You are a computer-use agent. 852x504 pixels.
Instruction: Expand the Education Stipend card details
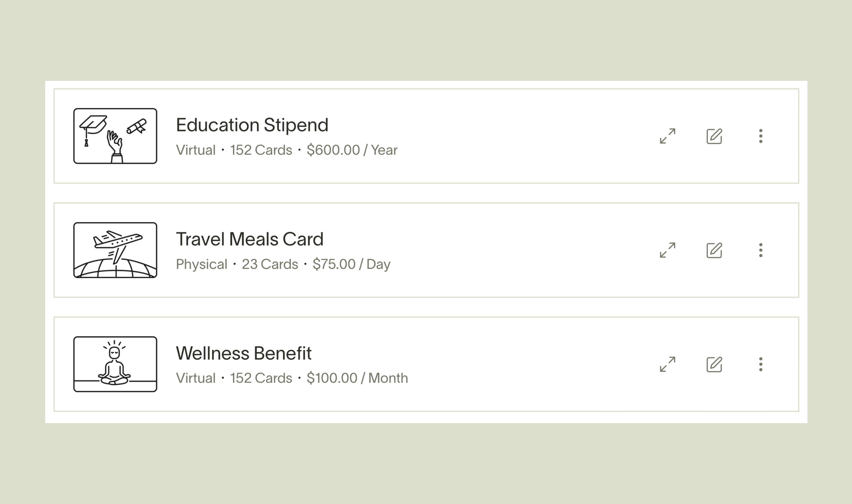click(667, 136)
